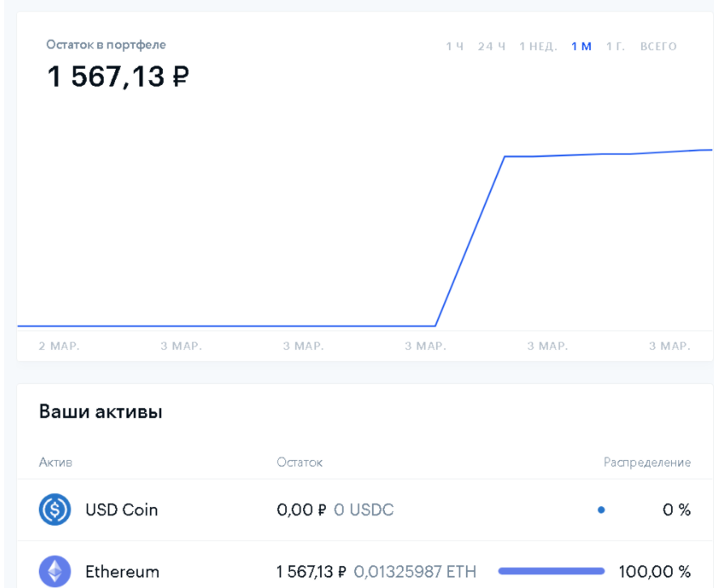The image size is (714, 588).
Task: Show the 1 НЕД. chart period
Action: point(538,46)
